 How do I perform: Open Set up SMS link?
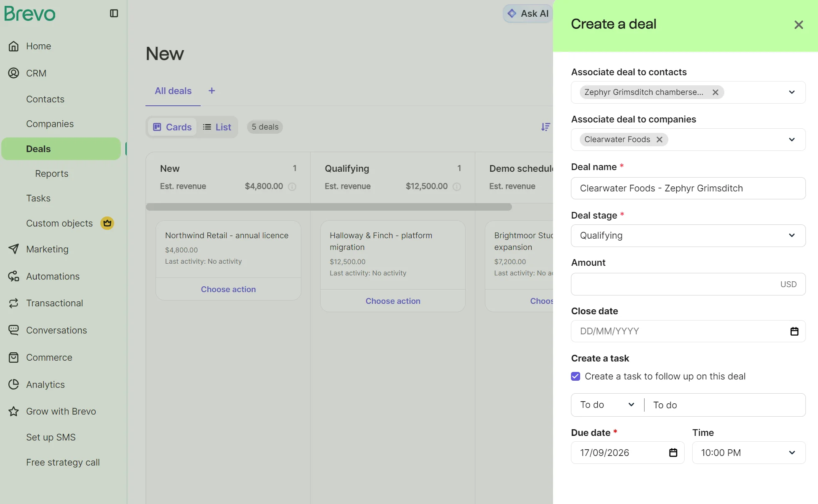(x=51, y=437)
